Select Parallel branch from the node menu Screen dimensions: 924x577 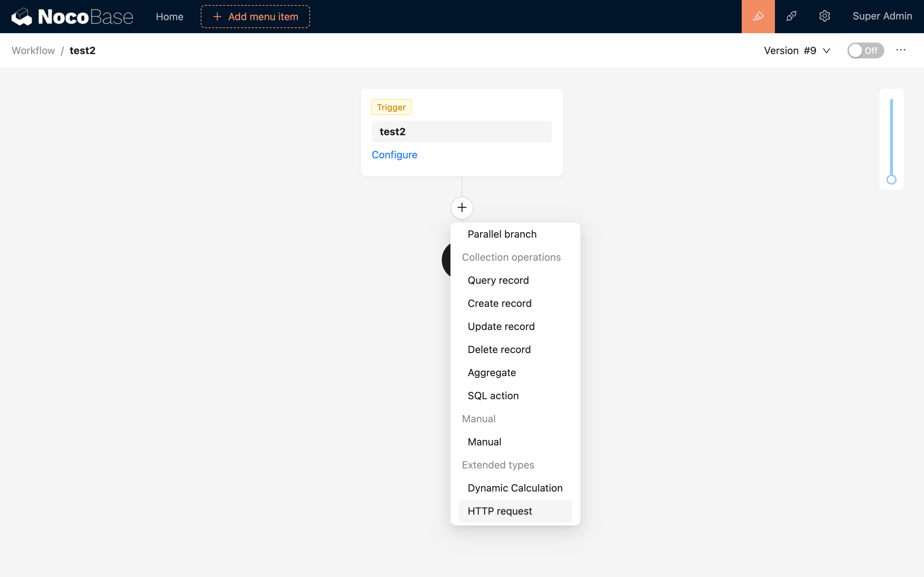tap(502, 234)
